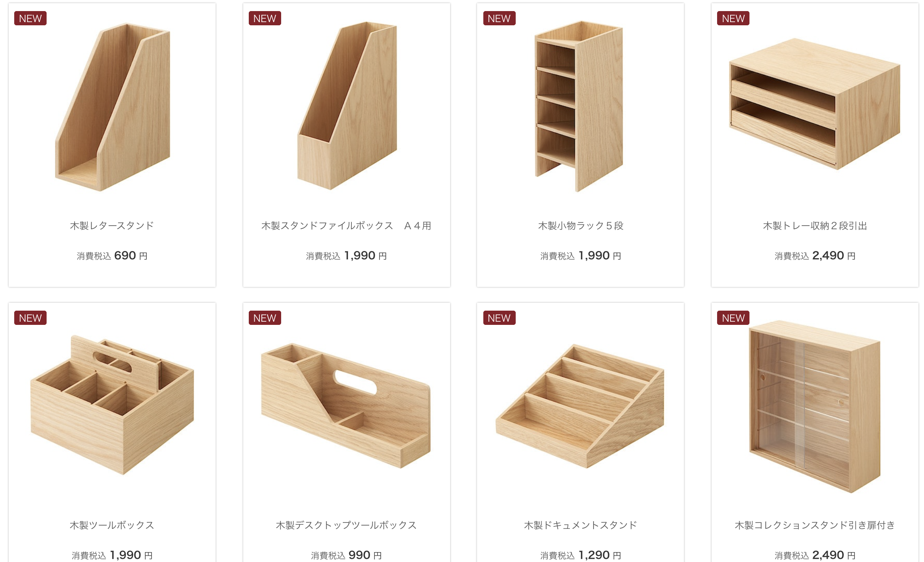Open the 木製トレー収納2段引出 drawer image
Image resolution: width=924 pixels, height=562 pixels.
pos(815,104)
